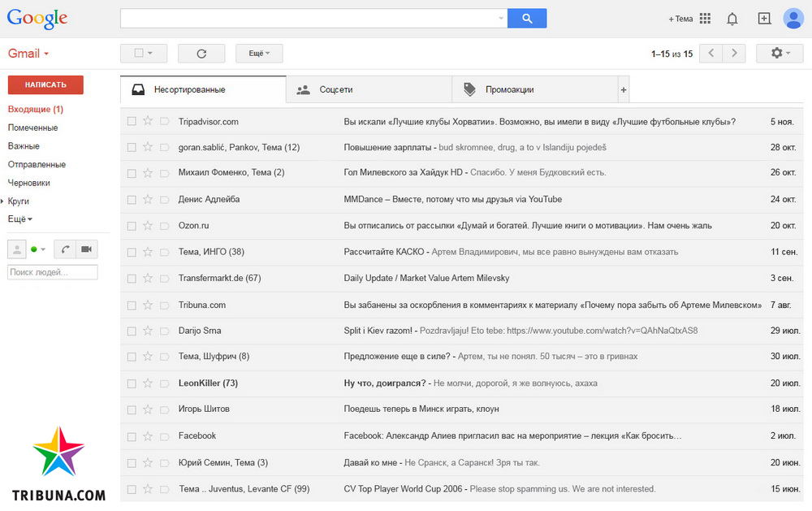Click the blue search magnifier button
Image resolution: width=812 pixels, height=511 pixels.
(527, 19)
